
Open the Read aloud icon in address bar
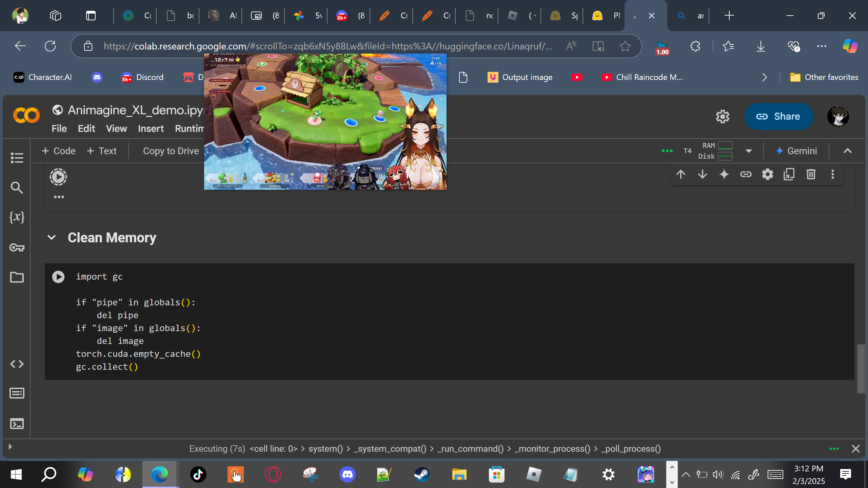571,46
